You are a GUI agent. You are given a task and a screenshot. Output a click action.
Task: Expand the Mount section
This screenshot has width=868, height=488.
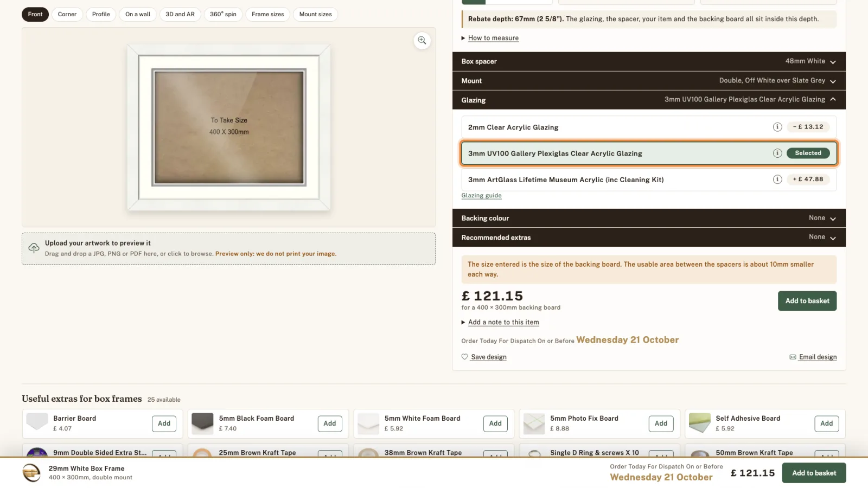point(649,81)
